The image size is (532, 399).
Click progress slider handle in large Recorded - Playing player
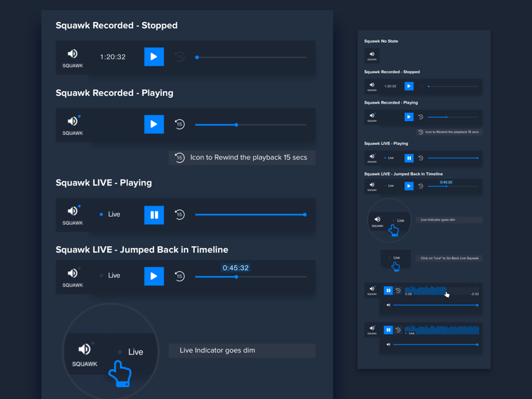pos(236,125)
